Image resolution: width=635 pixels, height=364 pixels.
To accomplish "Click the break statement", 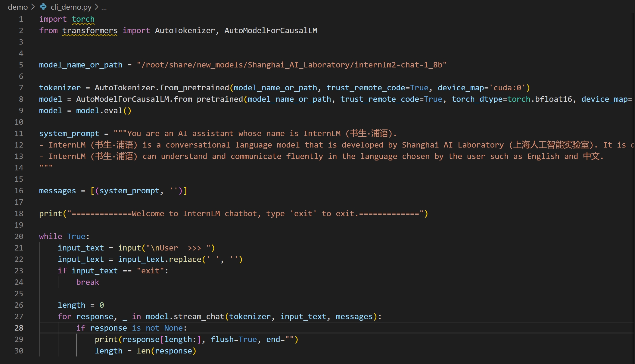I will tap(88, 282).
